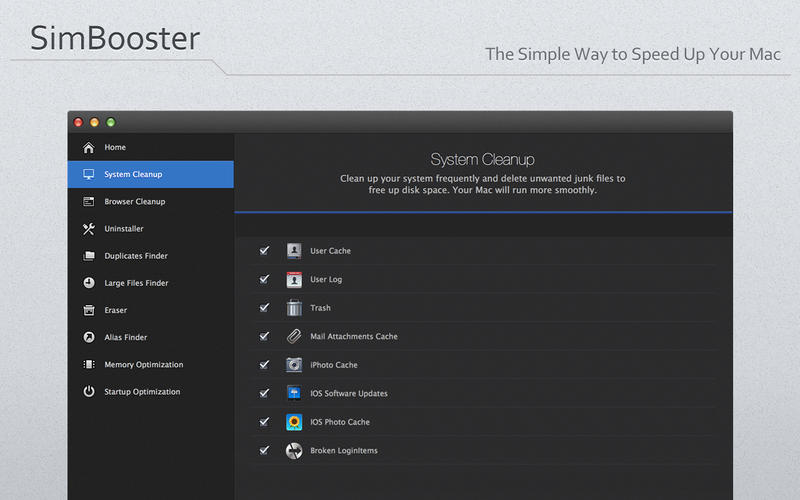Maximize the window with green button
Viewport: 800px width, 500px height.
tap(111, 122)
